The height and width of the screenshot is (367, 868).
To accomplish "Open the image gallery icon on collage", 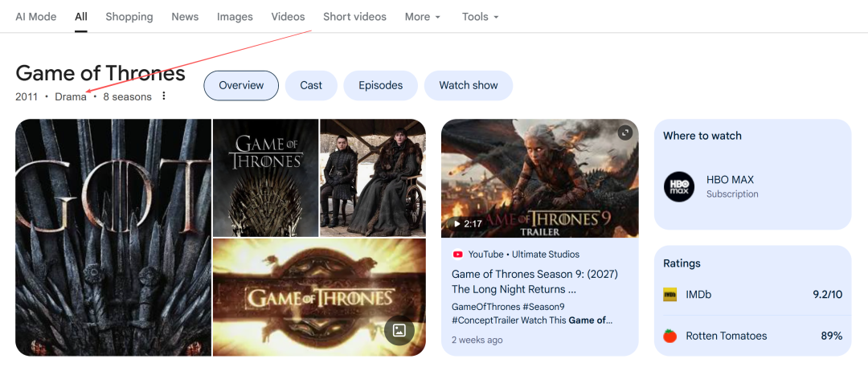I will coord(399,331).
